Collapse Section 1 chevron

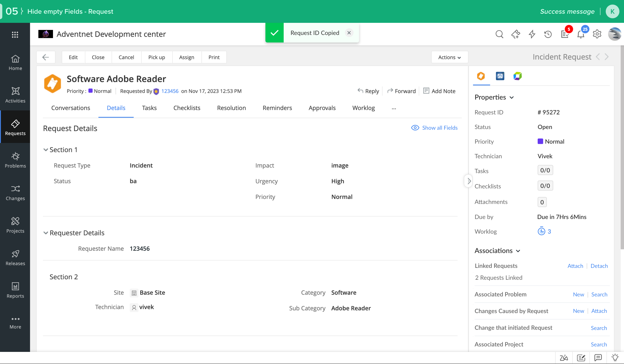click(45, 150)
